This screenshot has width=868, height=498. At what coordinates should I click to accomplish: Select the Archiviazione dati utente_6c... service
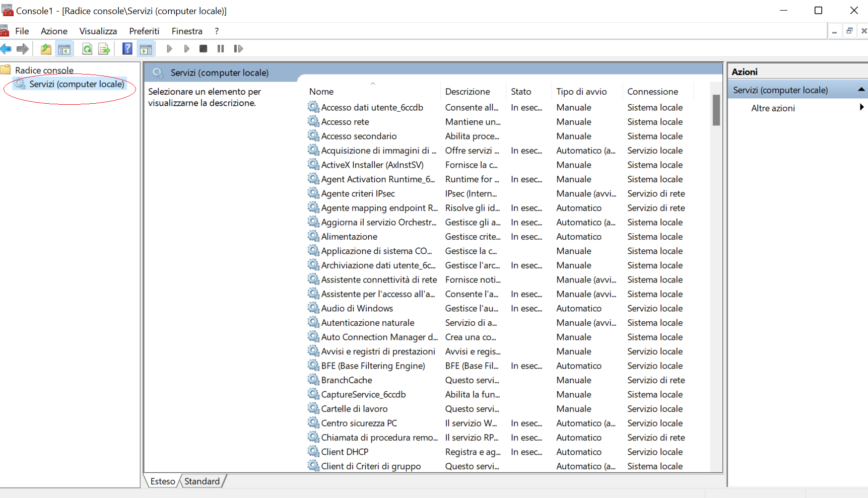[x=378, y=265]
